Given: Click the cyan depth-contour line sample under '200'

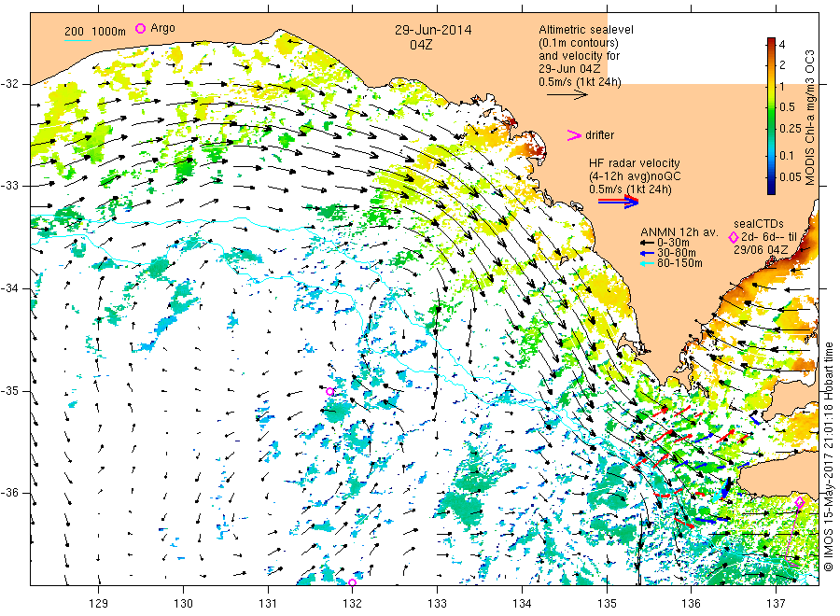Looking at the screenshot, I should pyautogui.click(x=78, y=40).
